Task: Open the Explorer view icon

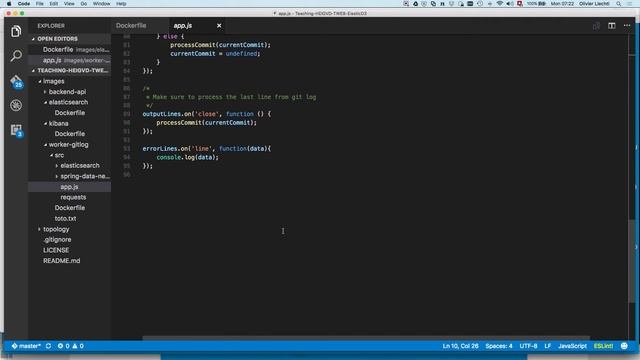Action: click(x=16, y=31)
